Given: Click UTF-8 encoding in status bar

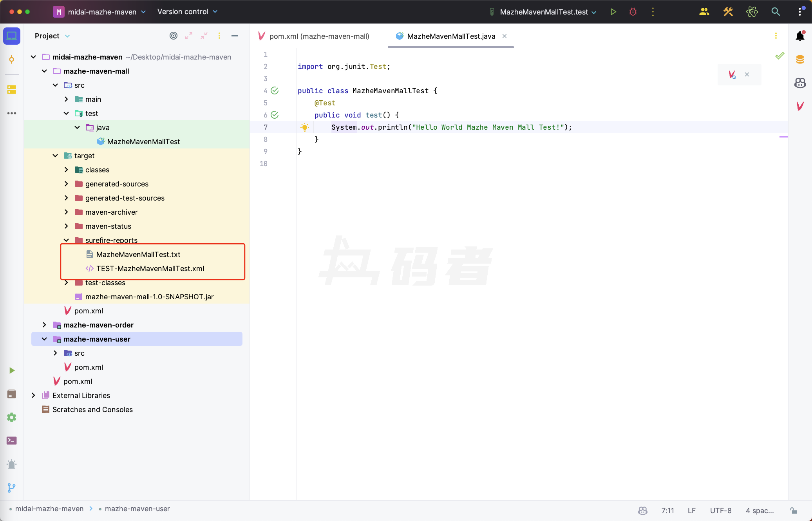Looking at the screenshot, I should pyautogui.click(x=720, y=510).
